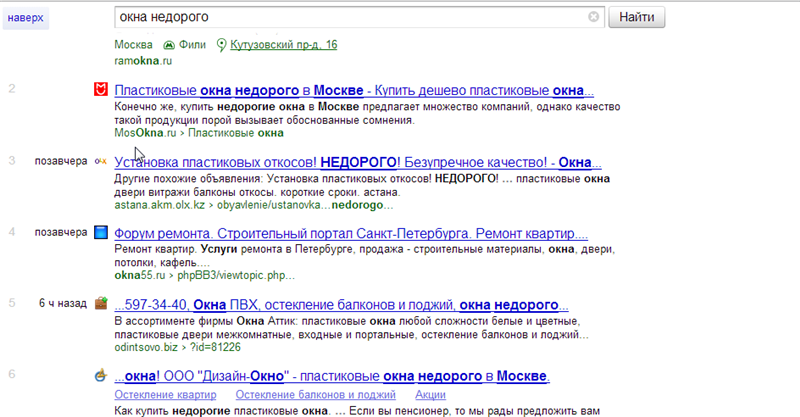
Task: Click the briefcase favicon for result 5
Action: (101, 303)
